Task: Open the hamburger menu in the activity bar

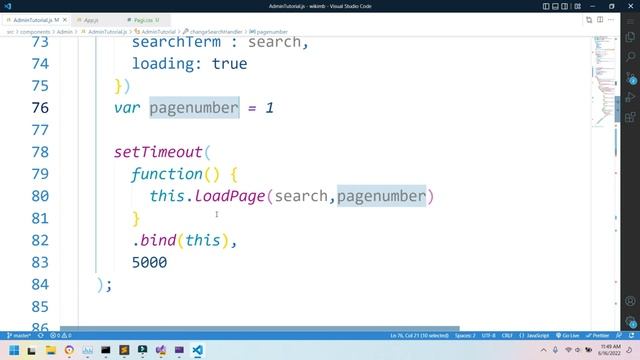Action: (x=630, y=20)
